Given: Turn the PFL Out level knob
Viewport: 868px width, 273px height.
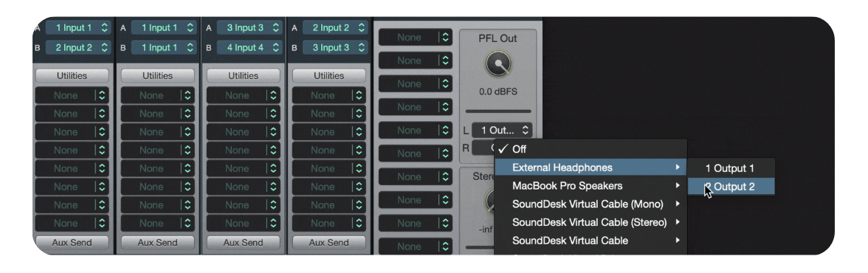Looking at the screenshot, I should point(498,63).
